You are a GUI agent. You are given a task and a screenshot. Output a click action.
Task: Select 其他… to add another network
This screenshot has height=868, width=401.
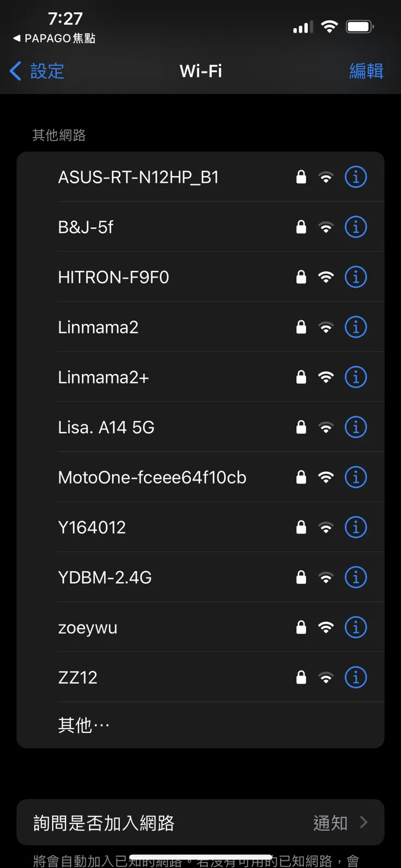[84, 725]
